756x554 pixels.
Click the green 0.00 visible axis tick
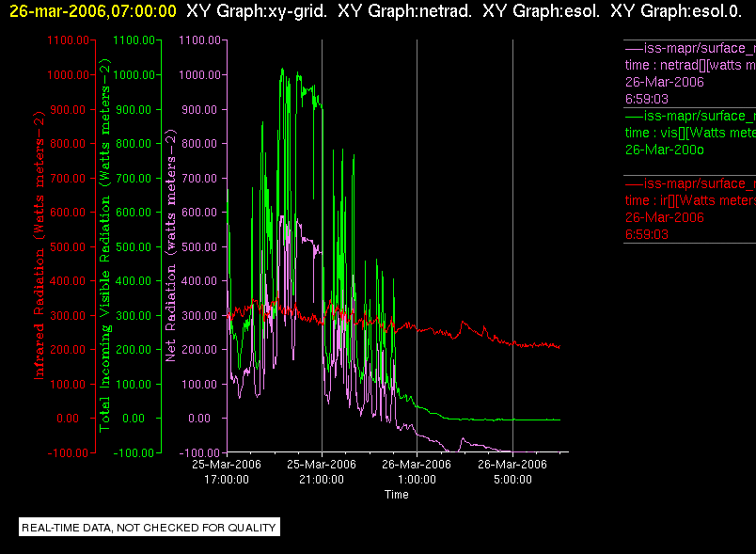(134, 418)
